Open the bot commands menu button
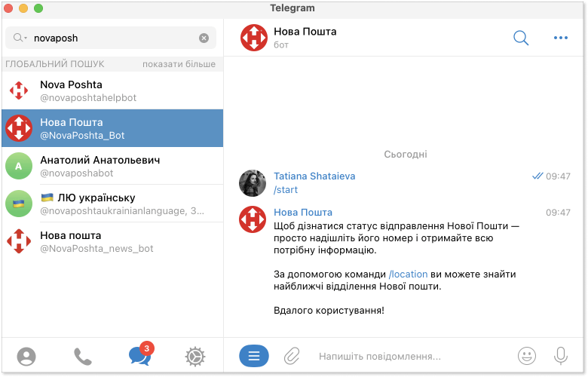The image size is (588, 377). tap(254, 356)
